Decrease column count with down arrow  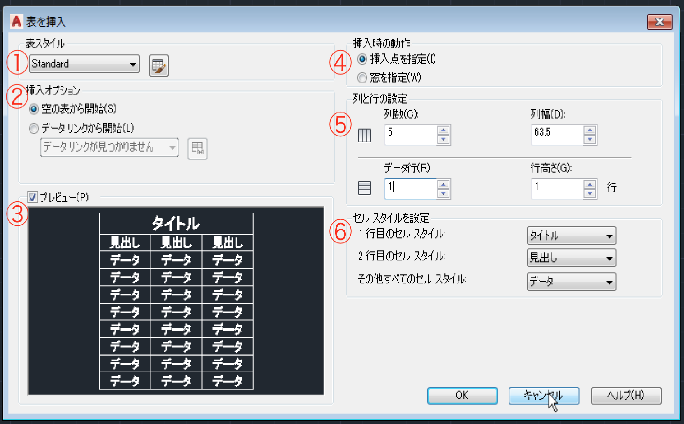point(443,140)
